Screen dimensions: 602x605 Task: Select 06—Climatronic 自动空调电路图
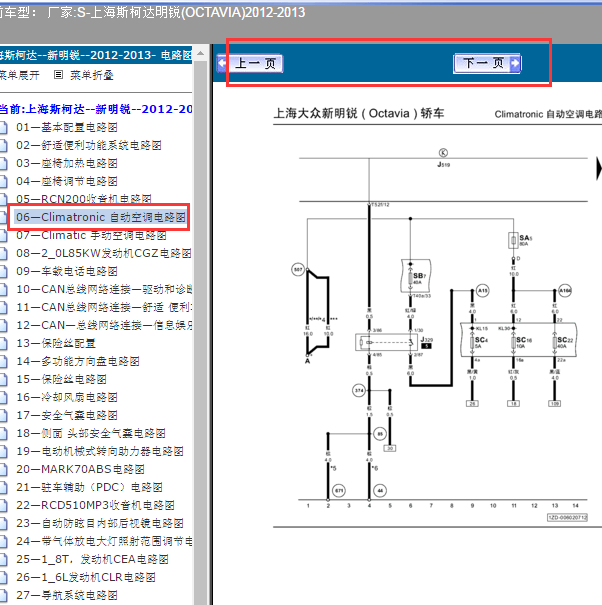coord(101,217)
